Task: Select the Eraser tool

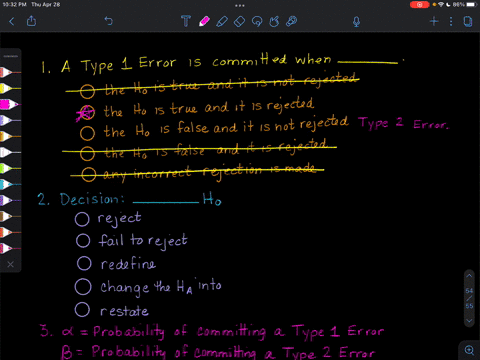Action: point(239,22)
